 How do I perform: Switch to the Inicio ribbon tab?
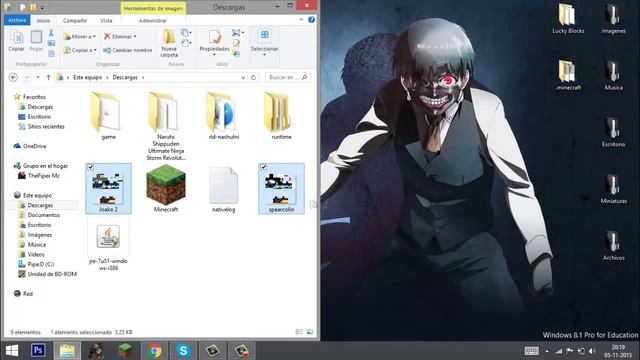point(43,20)
